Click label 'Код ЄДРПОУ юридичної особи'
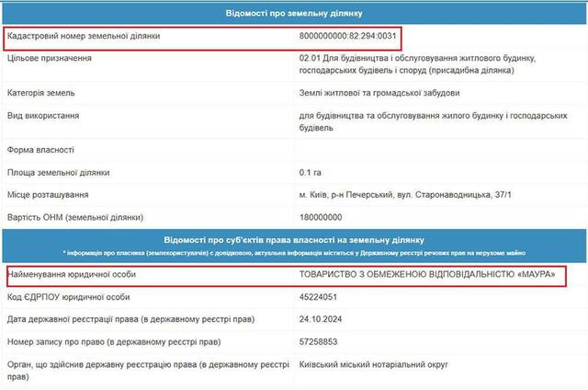The width and height of the screenshot is (588, 390). (68, 297)
